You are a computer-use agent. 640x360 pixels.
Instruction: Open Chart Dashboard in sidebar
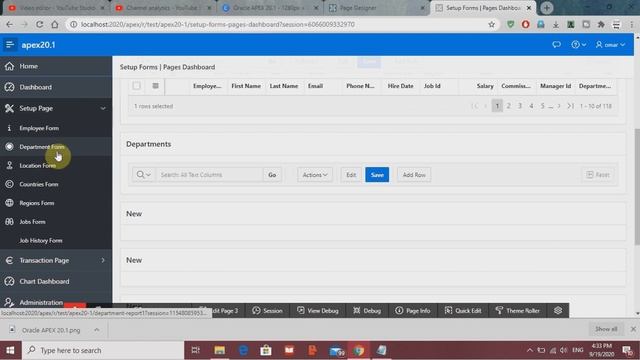56,282
